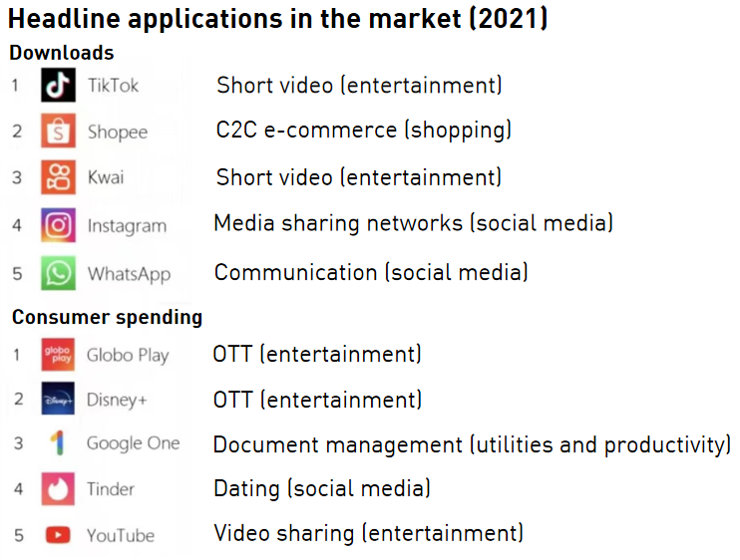The image size is (740, 560).
Task: Click the Disney+ app icon
Action: 58,399
